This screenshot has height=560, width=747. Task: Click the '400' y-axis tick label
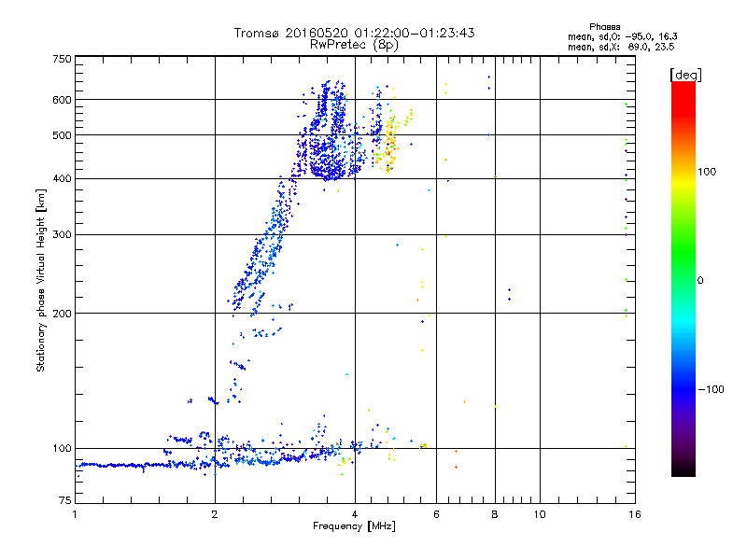(x=62, y=179)
